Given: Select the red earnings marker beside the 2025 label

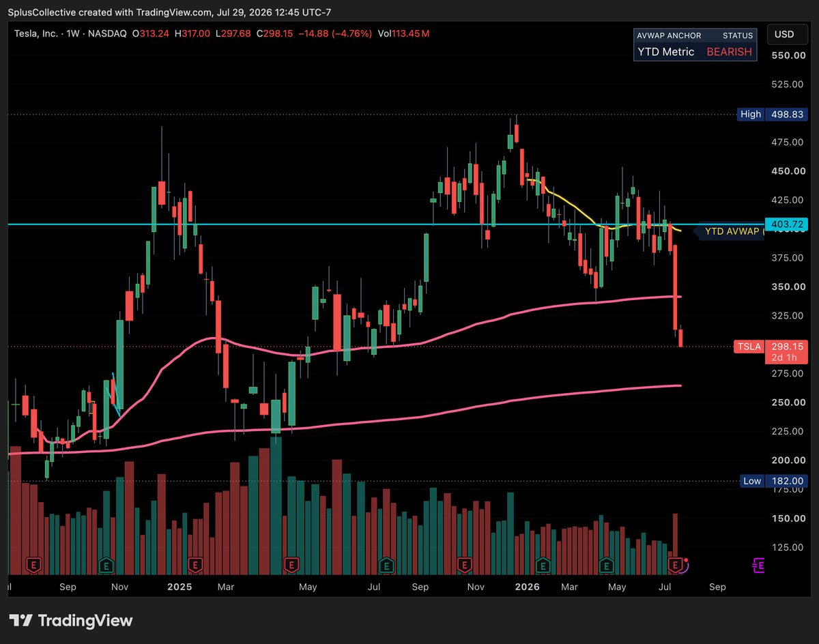Looking at the screenshot, I should 195,565.
